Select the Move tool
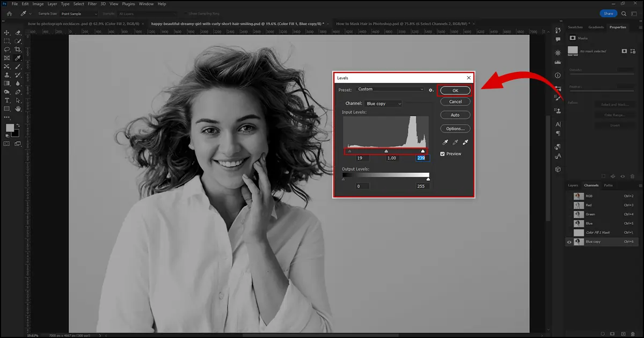The width and height of the screenshot is (644, 338). point(7,33)
